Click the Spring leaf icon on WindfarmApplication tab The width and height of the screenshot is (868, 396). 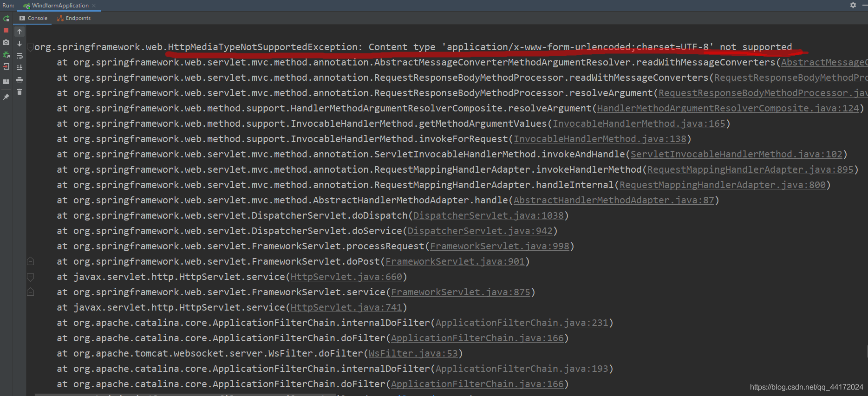pyautogui.click(x=27, y=6)
